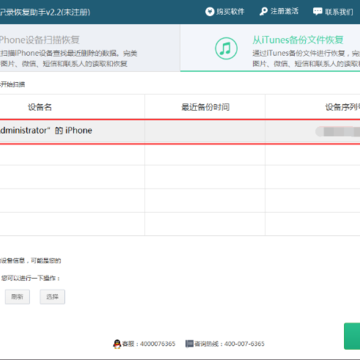Click the chat bubble icon for 联系我们
Image resolution: width=360 pixels, height=360 pixels.
coord(317,12)
